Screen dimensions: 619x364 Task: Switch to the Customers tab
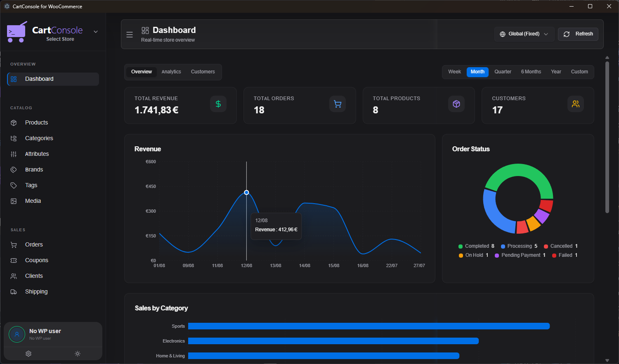203,72
